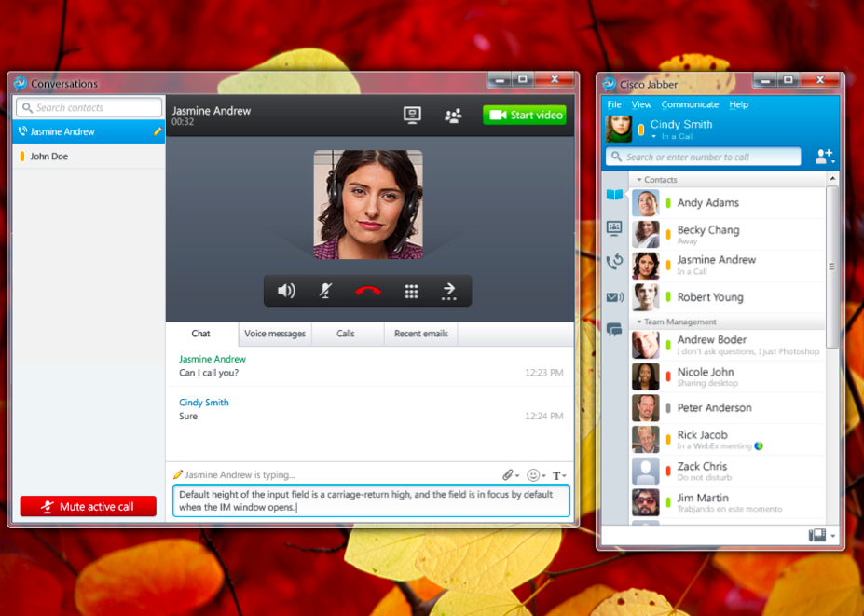The image size is (864, 616).
Task: Open the call history icon in Jabber sidebar
Action: tap(614, 261)
